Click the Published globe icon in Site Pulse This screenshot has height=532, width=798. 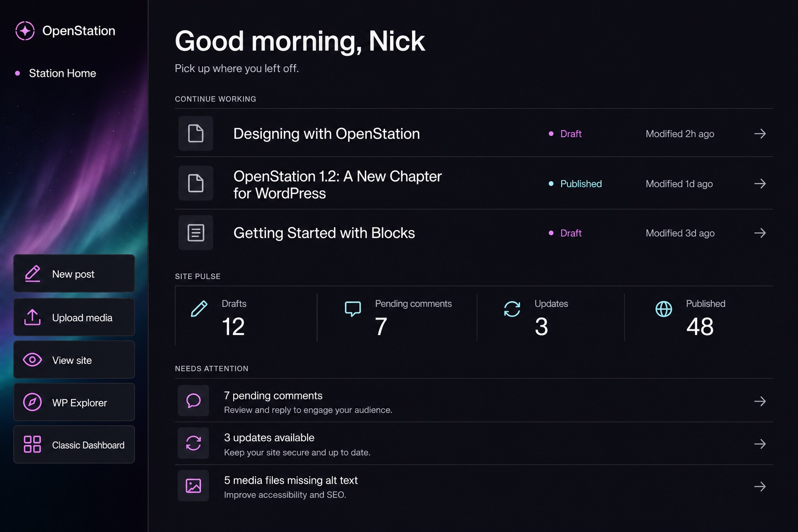(x=663, y=309)
